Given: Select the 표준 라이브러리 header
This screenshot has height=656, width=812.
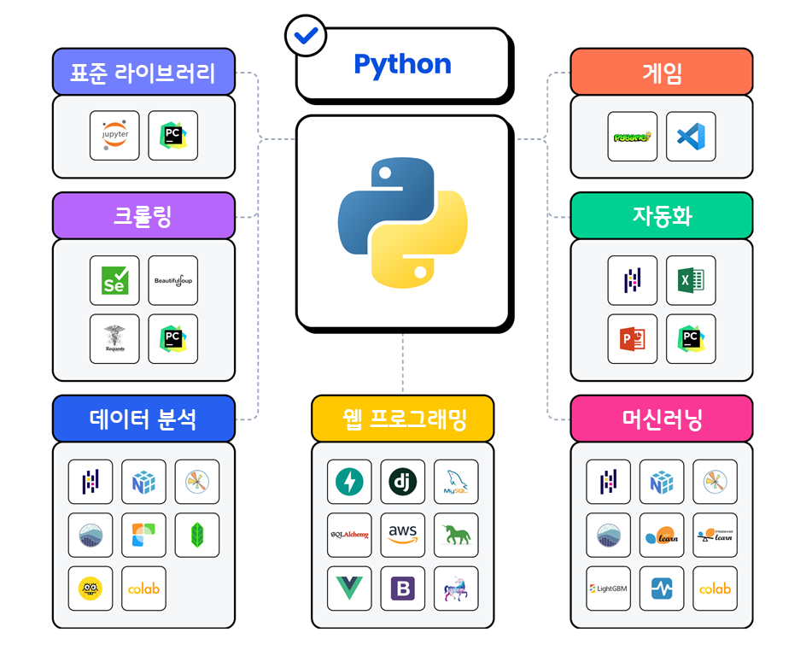Looking at the screenshot, I should (144, 72).
